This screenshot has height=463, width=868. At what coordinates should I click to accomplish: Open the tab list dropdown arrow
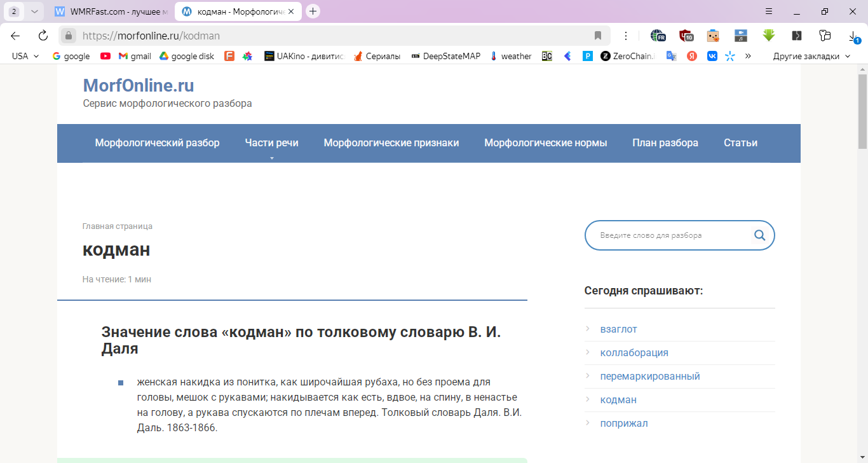(35, 11)
